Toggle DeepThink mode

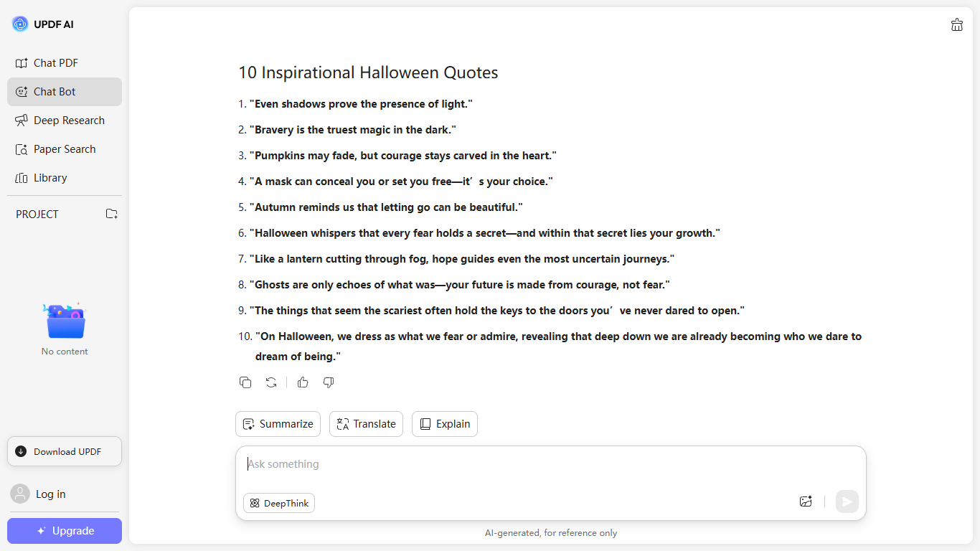(x=279, y=503)
